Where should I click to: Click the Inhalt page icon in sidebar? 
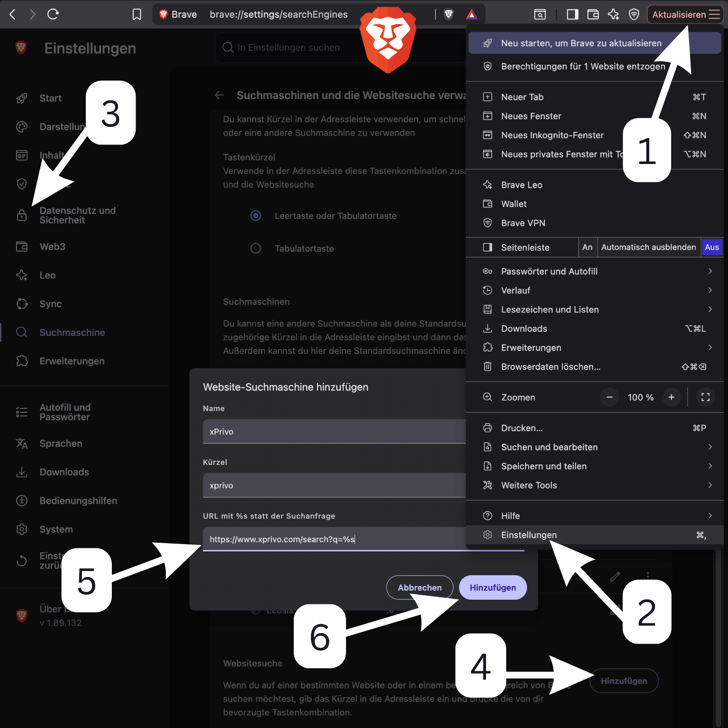[22, 155]
